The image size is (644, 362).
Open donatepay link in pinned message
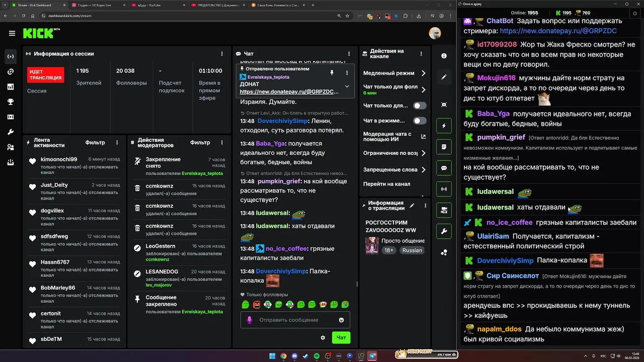[x=289, y=92]
